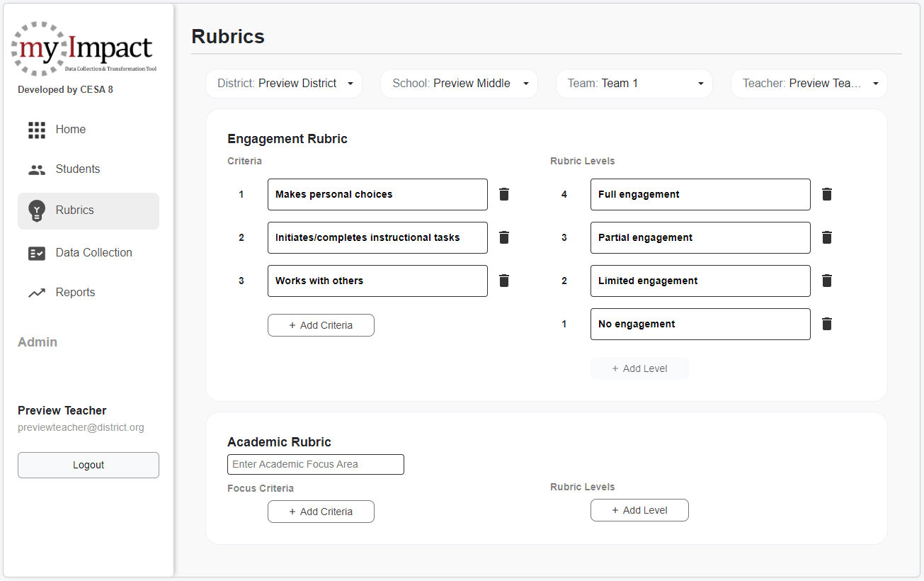The height and width of the screenshot is (581, 924).
Task: Click the 'Academic Rubric' heading
Action: point(279,442)
